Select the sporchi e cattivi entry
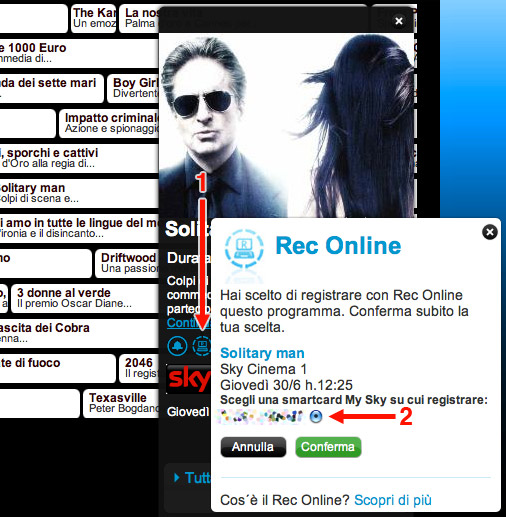The width and height of the screenshot is (506, 517). click(79, 158)
